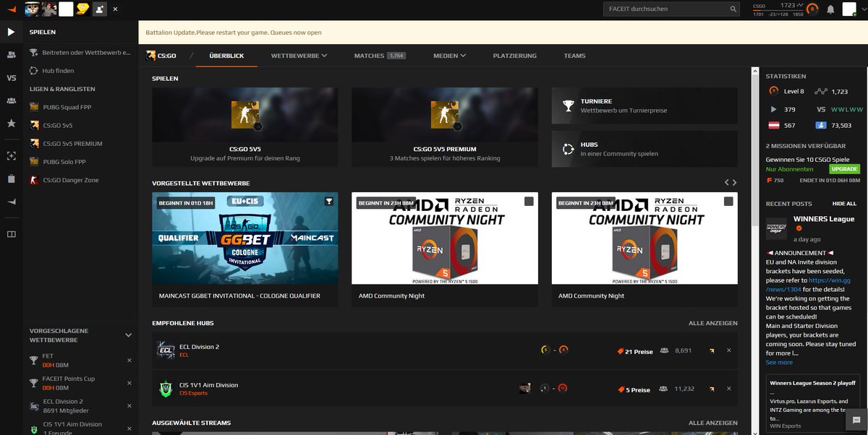This screenshot has height=435, width=868.
Task: Select the ÜBERBLICK tab
Action: [226, 56]
